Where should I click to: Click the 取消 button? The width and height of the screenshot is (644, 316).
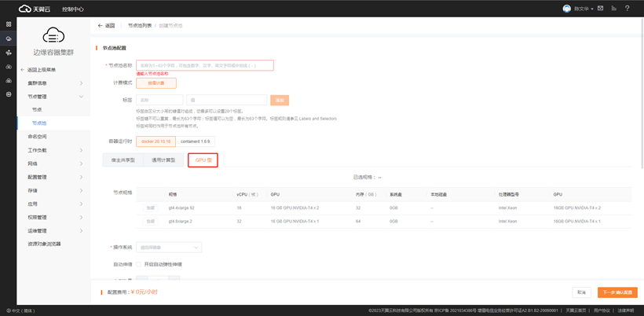pos(581,292)
